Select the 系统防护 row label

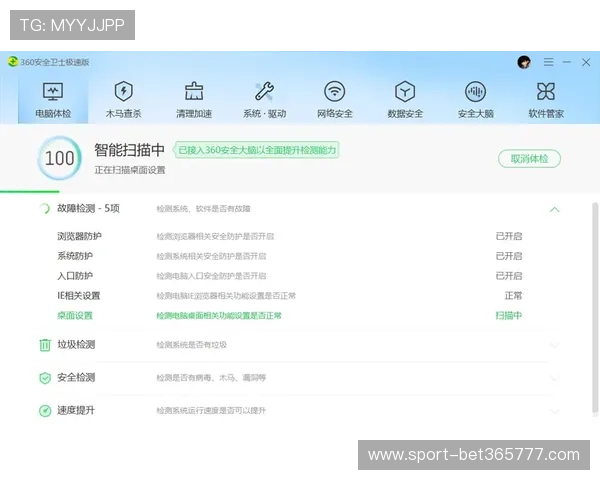tap(75, 256)
